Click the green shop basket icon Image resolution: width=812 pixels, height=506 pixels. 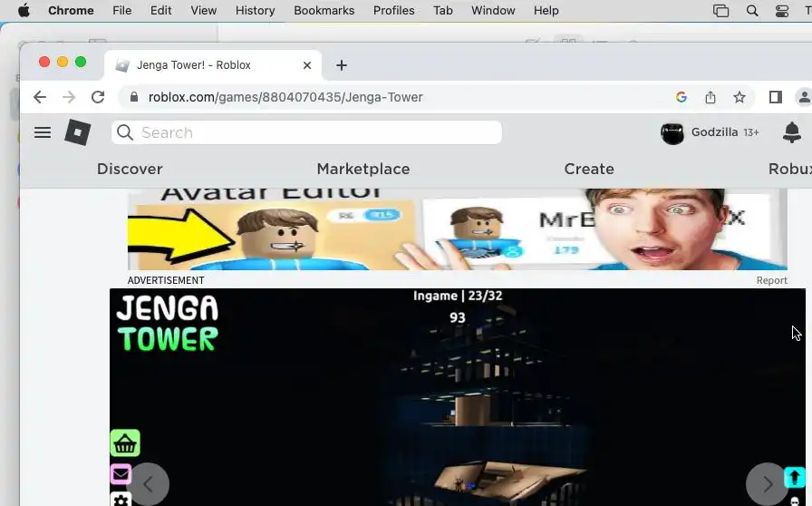(125, 443)
